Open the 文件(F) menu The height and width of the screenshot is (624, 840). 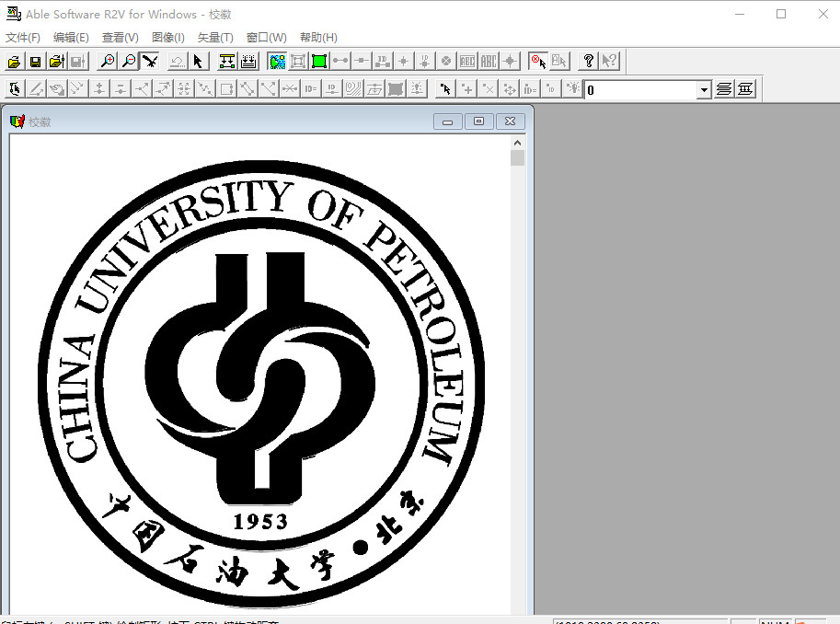(23, 38)
